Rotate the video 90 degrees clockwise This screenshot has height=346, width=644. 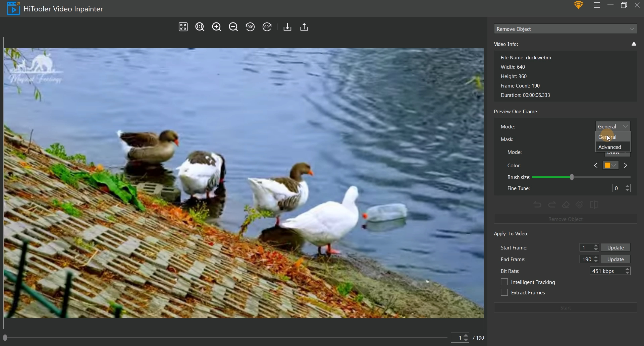pos(267,27)
